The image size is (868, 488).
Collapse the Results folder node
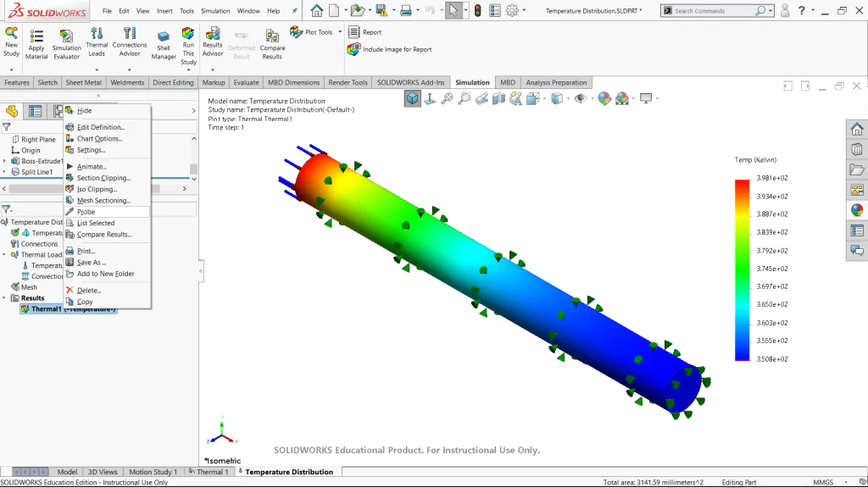point(4,298)
